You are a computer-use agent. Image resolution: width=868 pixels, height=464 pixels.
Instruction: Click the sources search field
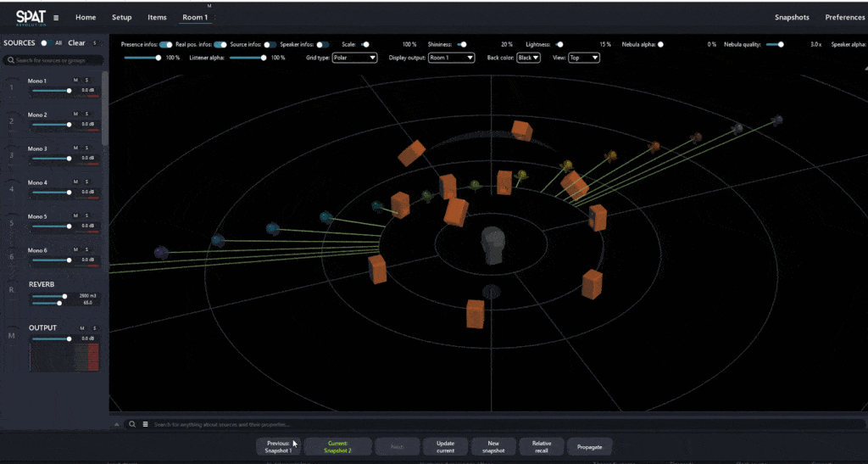[x=54, y=60]
